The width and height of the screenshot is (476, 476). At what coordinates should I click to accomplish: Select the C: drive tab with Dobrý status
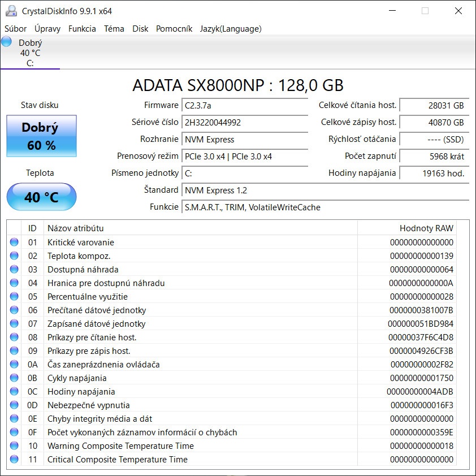click(x=30, y=53)
